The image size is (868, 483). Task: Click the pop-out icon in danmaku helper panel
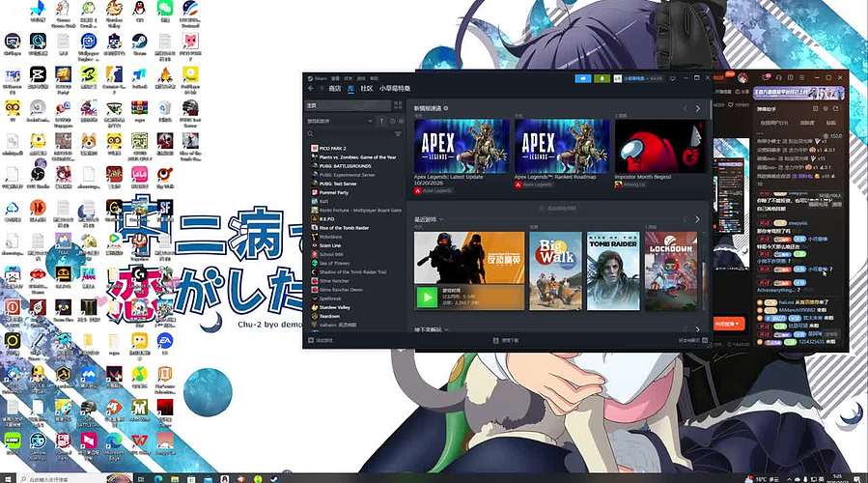[x=835, y=109]
